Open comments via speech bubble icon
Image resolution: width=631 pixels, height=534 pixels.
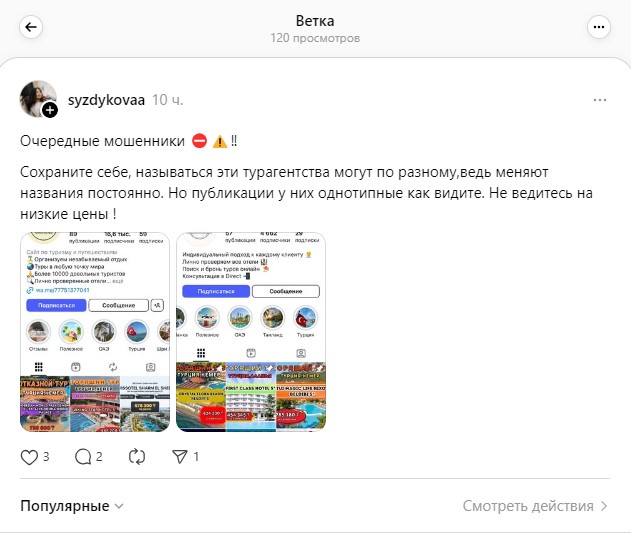83,457
